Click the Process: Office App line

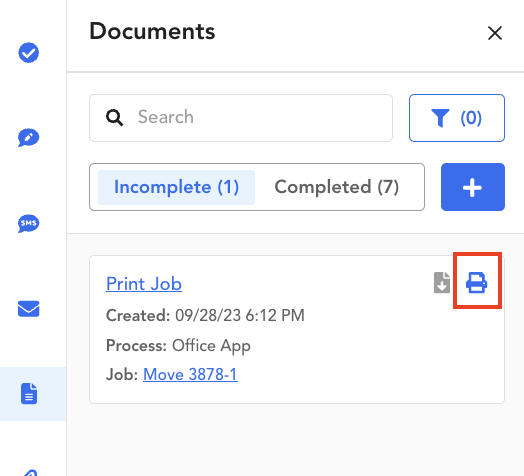point(178,346)
